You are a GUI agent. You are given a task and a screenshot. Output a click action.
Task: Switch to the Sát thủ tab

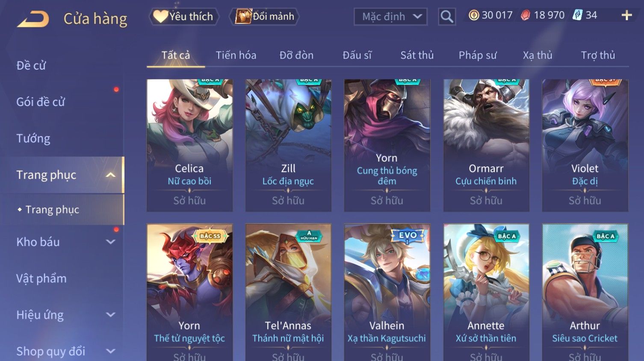click(417, 55)
